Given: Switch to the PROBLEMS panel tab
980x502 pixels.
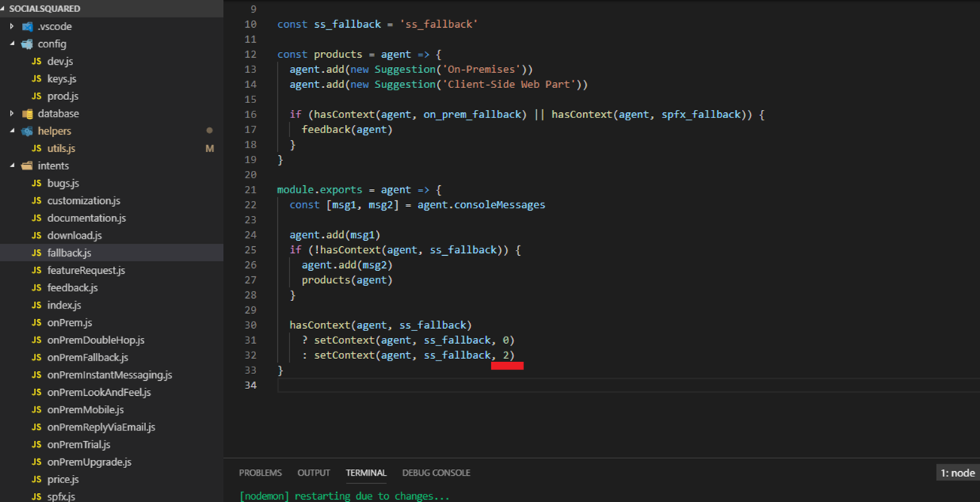Looking at the screenshot, I should click(260, 473).
